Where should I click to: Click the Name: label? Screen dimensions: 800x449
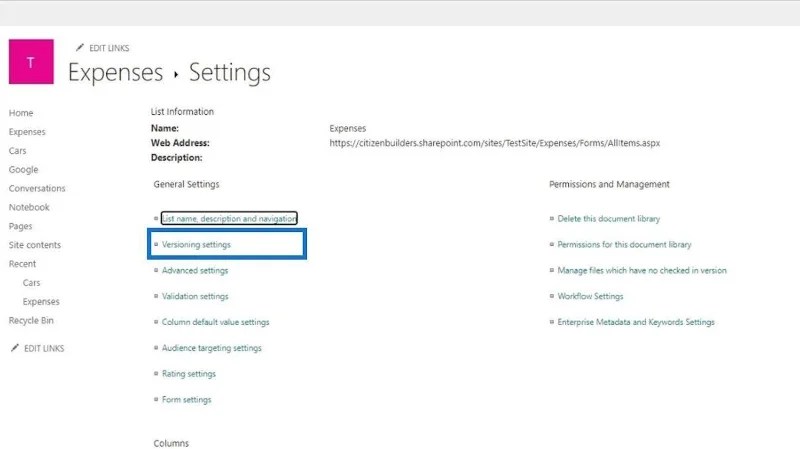coord(165,128)
